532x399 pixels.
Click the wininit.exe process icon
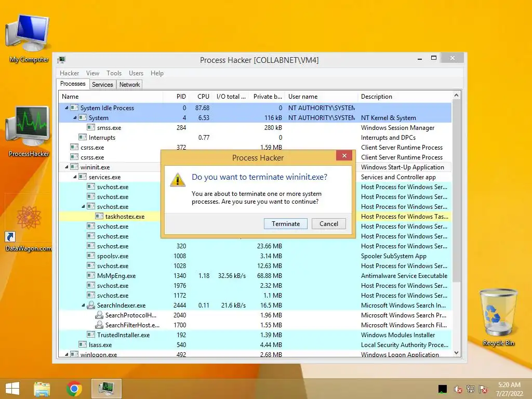(x=74, y=167)
